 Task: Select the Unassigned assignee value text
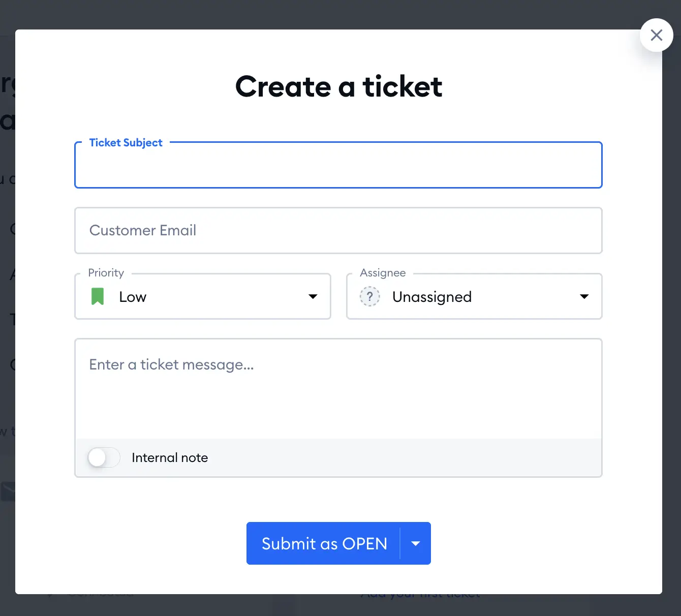(432, 297)
